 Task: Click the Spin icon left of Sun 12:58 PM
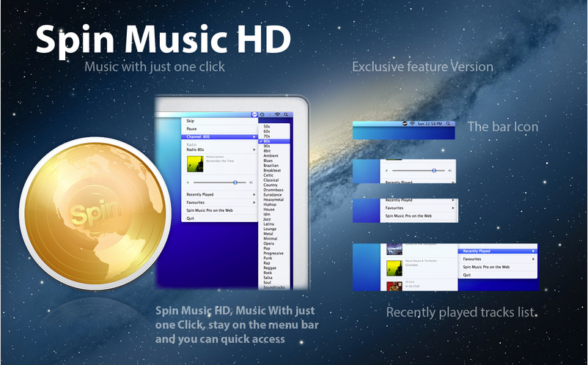click(403, 125)
